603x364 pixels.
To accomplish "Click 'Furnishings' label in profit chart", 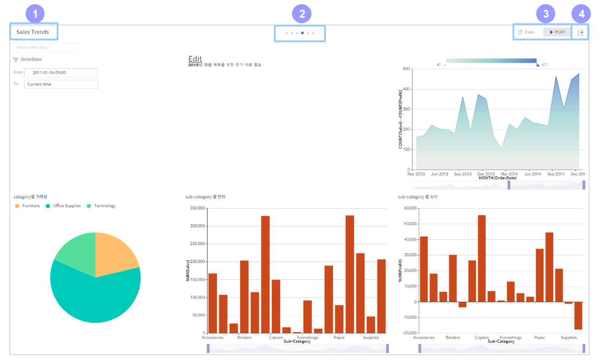I will click(511, 338).
